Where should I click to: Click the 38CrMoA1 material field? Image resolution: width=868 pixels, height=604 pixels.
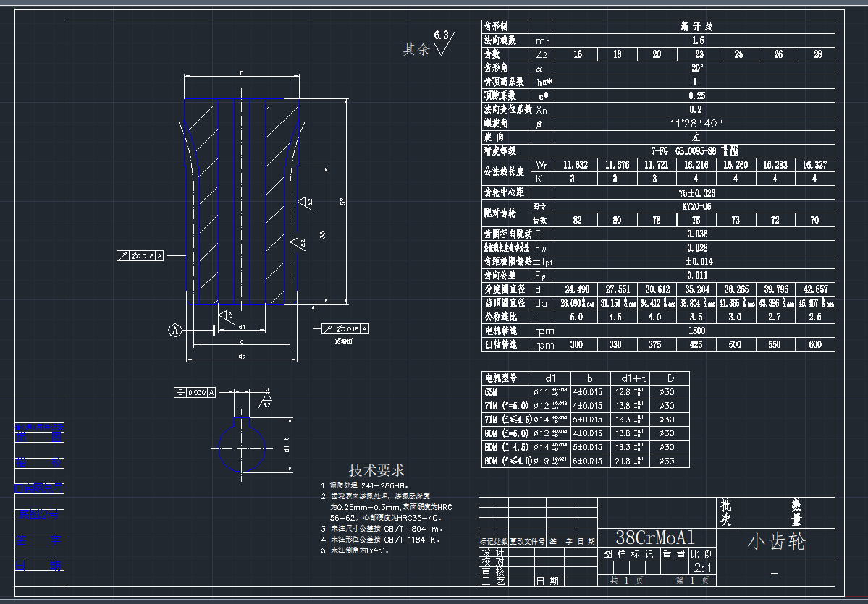[656, 538]
